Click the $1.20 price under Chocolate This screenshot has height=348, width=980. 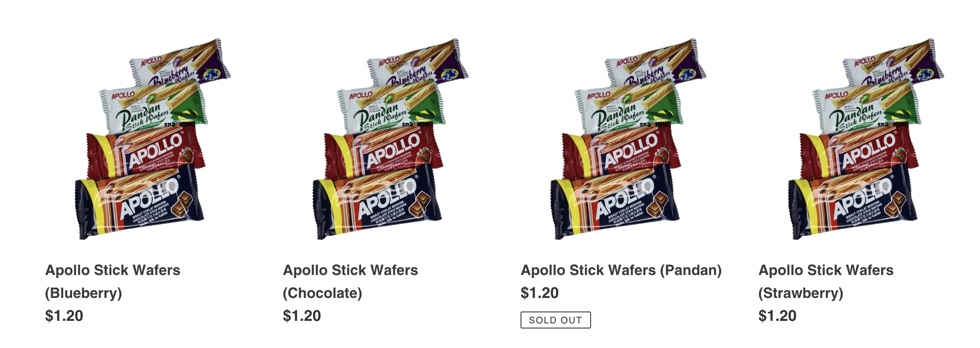(302, 316)
